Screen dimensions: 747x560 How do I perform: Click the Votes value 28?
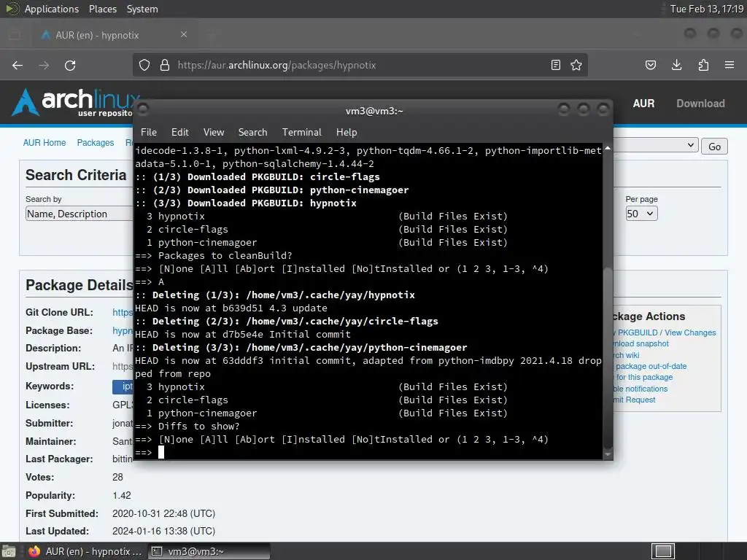click(x=117, y=477)
